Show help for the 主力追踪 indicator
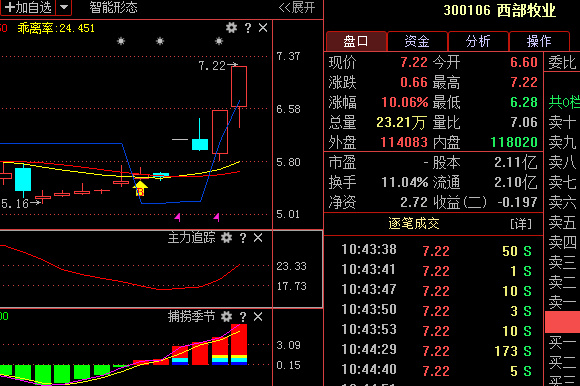This screenshot has width=580, height=386. (243, 238)
